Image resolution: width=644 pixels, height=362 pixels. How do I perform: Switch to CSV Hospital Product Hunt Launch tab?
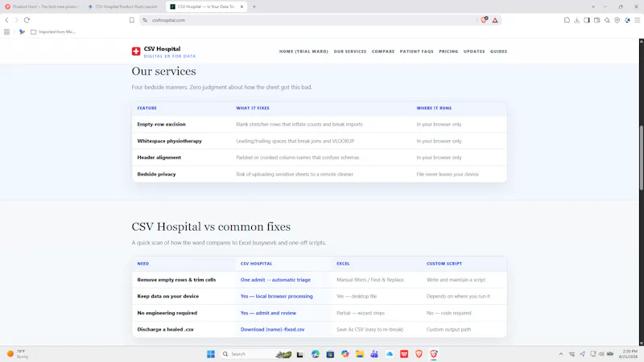pos(124,6)
